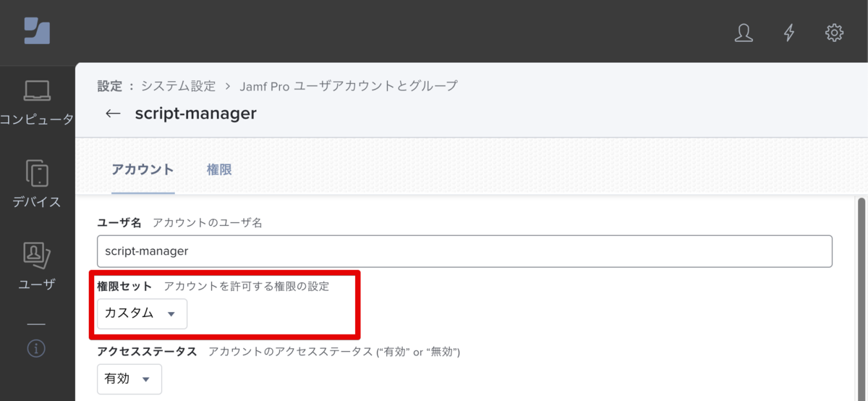Click the システム設定 breadcrumb link
This screenshot has height=401, width=868.
tap(178, 86)
